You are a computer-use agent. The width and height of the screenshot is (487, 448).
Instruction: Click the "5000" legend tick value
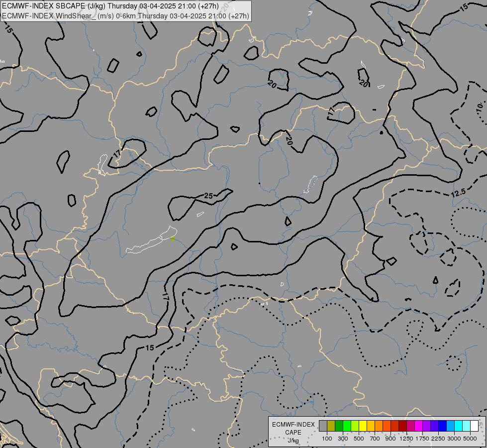pos(470,439)
